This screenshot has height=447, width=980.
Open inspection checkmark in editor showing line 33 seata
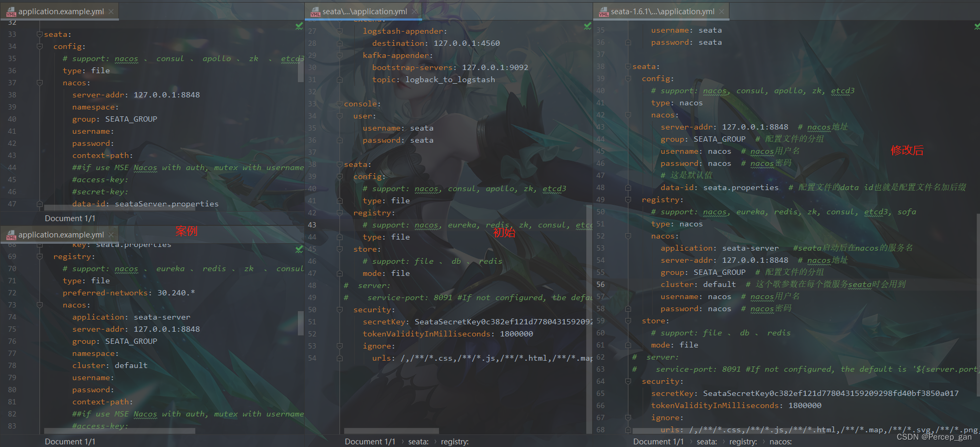point(299,26)
